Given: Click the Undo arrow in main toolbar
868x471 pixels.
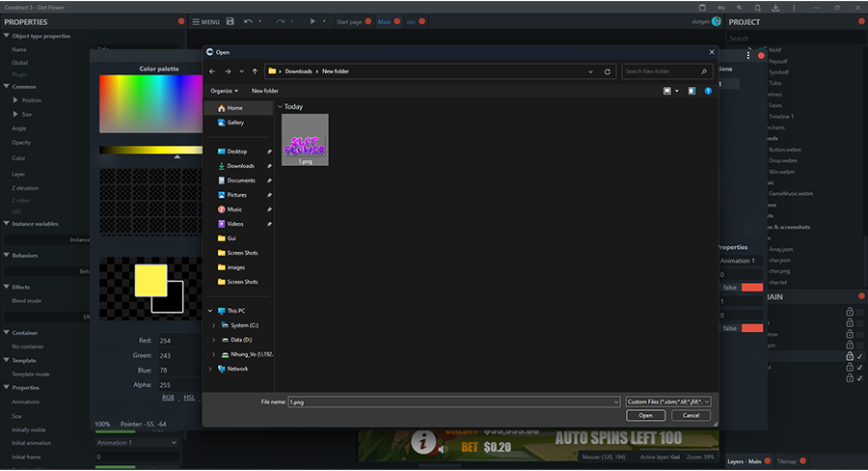Looking at the screenshot, I should 249,21.
